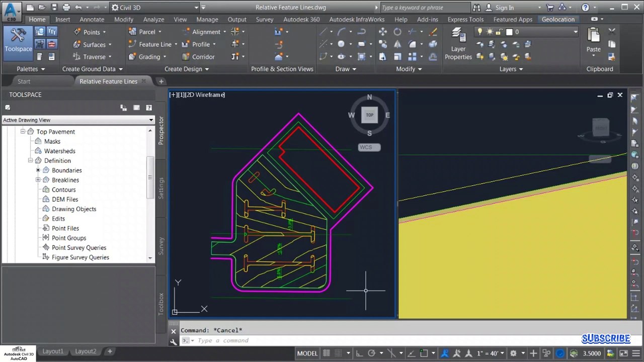Expand the Breaklines tree node

[x=38, y=180]
